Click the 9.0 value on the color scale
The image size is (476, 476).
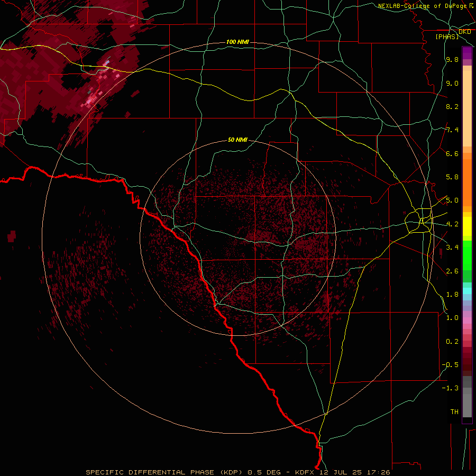pyautogui.click(x=452, y=83)
